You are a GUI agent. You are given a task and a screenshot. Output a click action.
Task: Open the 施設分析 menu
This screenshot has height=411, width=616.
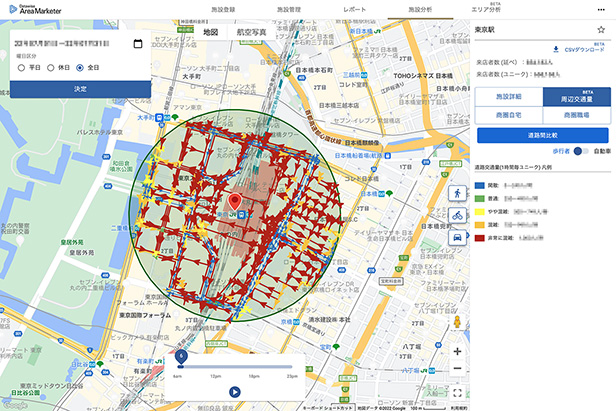click(420, 9)
